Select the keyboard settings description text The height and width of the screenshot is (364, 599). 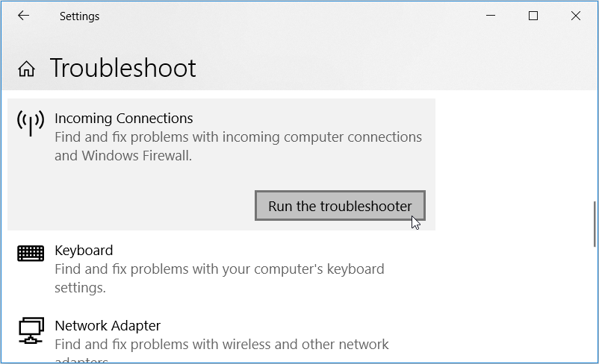pyautogui.click(x=219, y=277)
